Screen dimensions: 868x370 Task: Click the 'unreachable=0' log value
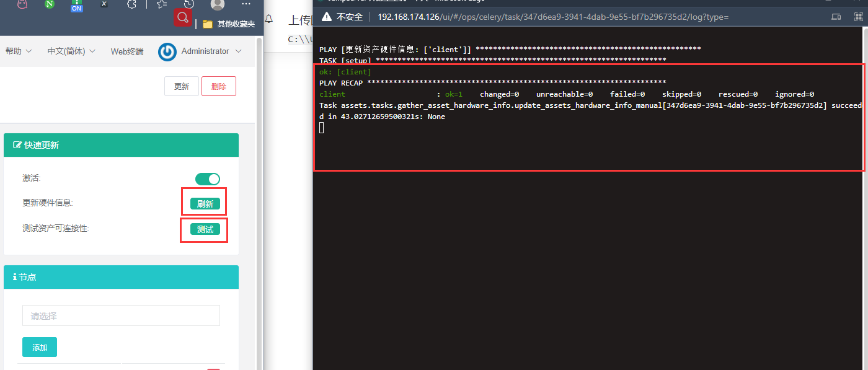click(x=564, y=94)
